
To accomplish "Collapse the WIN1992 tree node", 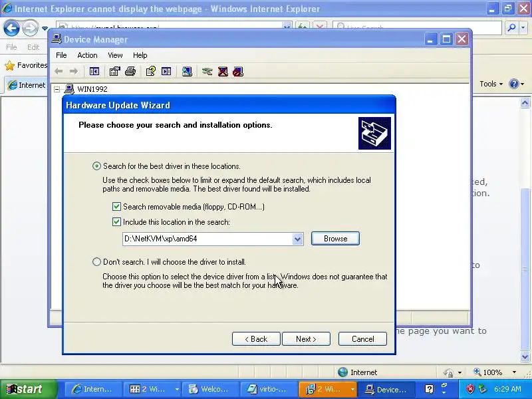I will 57,89.
